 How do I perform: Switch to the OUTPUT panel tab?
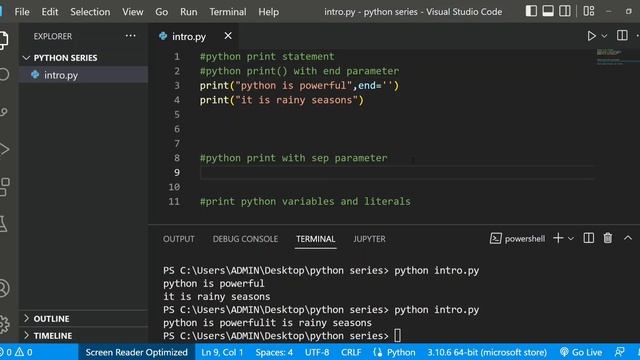(179, 239)
